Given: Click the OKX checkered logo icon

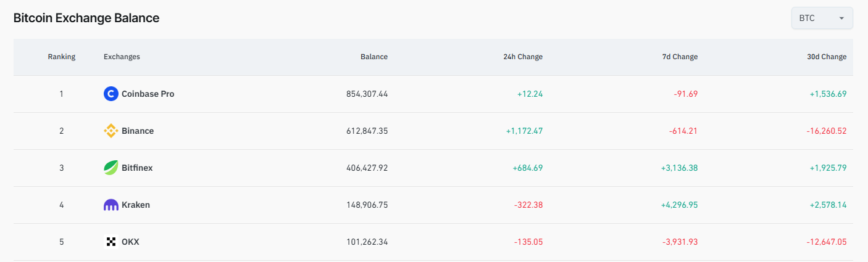Looking at the screenshot, I should click(111, 242).
